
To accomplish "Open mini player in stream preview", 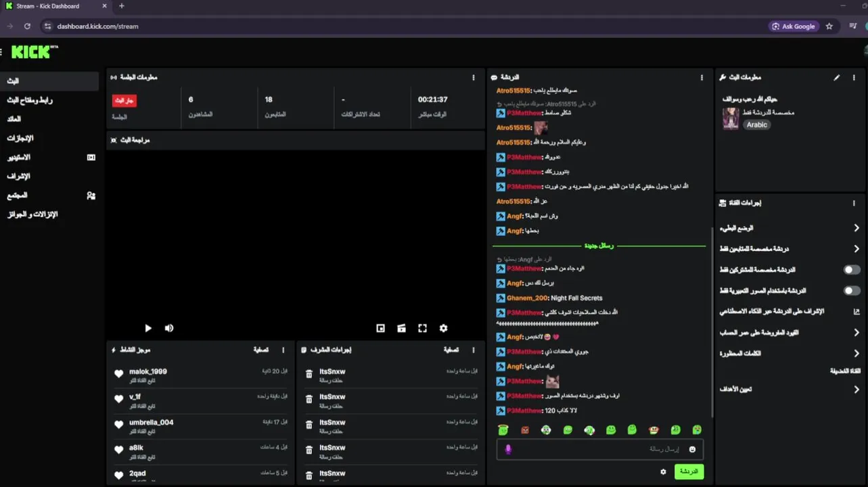I will tap(380, 328).
